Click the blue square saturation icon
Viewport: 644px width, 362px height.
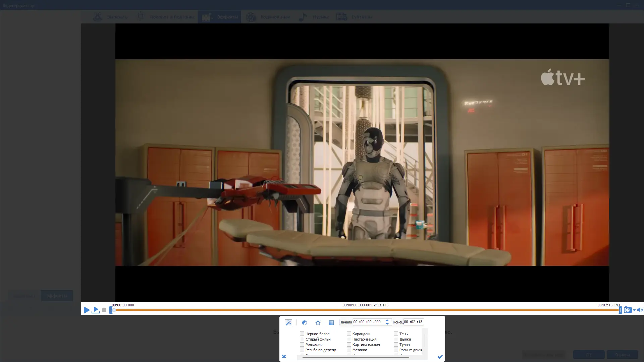click(x=331, y=322)
